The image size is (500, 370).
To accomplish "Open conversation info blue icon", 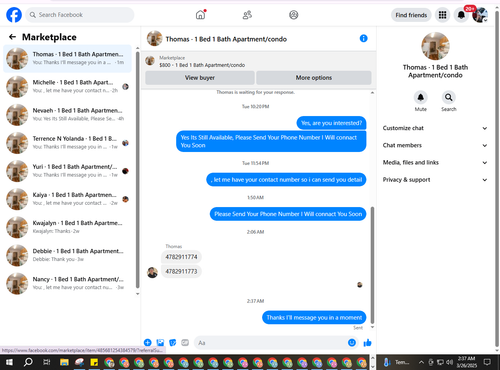I will [x=363, y=38].
